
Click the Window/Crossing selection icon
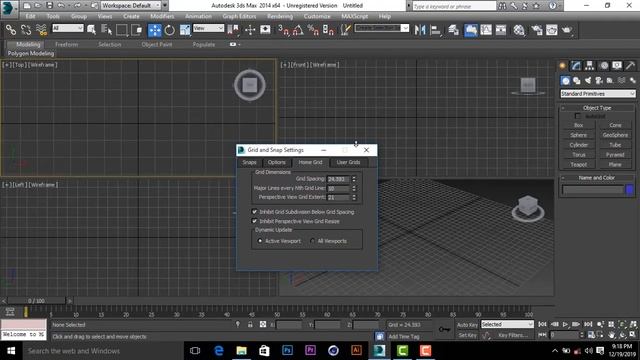137,30
